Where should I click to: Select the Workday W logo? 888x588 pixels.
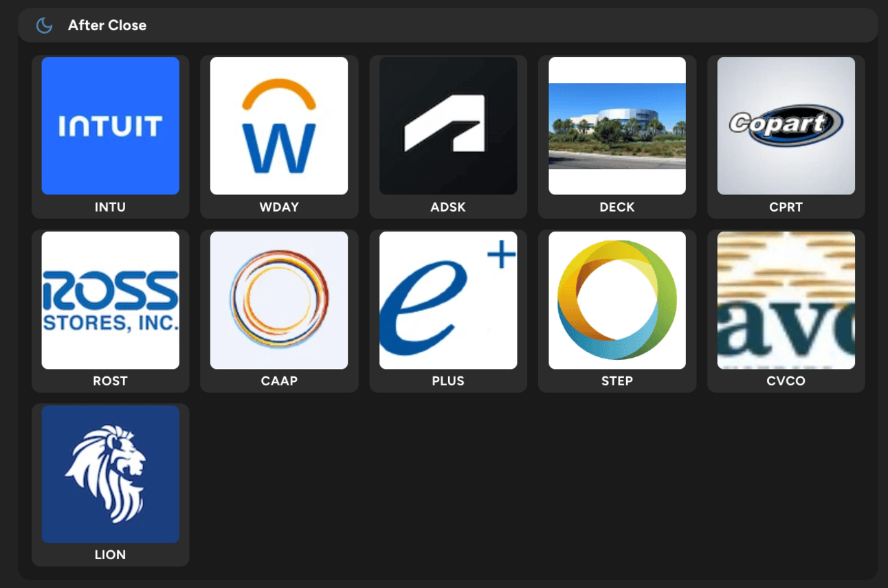click(x=279, y=126)
